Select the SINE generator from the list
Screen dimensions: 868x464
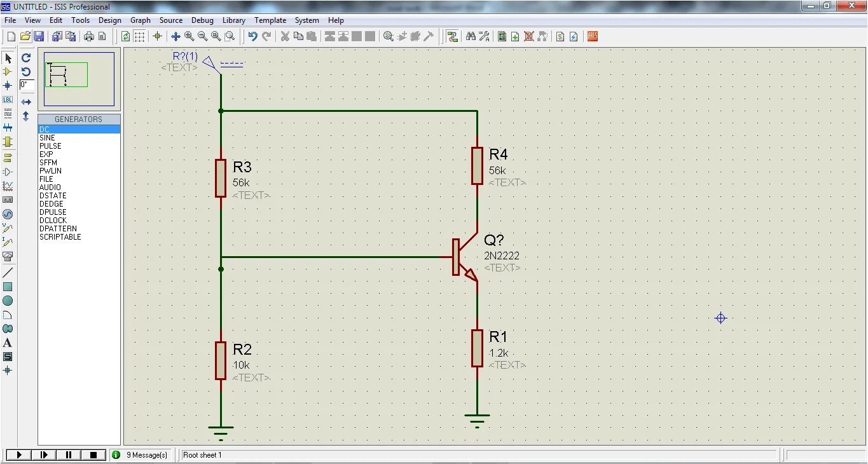point(79,138)
